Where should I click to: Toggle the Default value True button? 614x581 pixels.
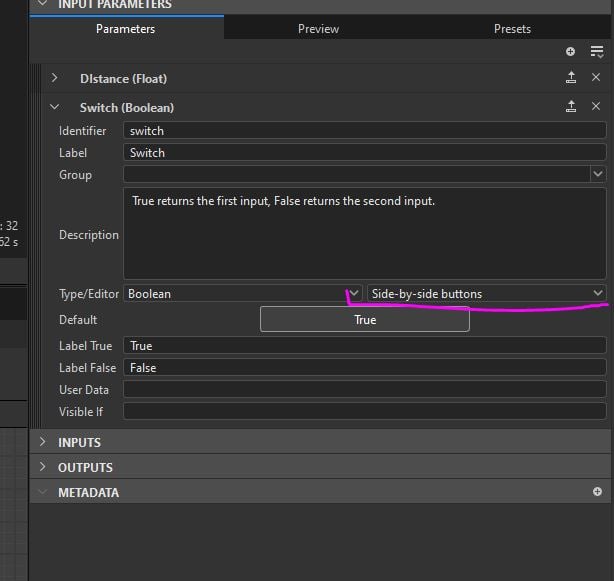point(364,320)
